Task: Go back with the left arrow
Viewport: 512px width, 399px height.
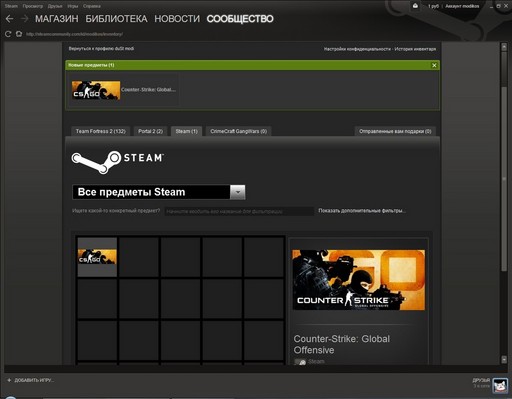Action: click(x=10, y=19)
